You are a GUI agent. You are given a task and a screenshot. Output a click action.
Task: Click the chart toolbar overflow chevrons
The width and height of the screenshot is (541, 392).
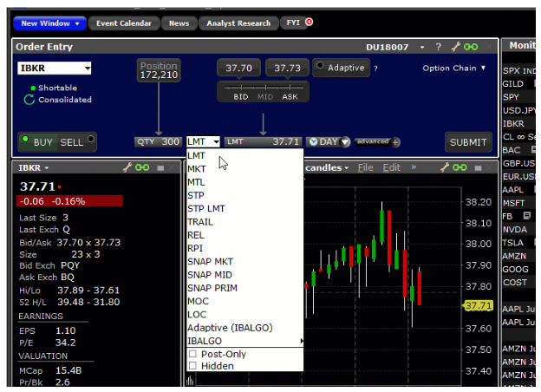coord(414,167)
